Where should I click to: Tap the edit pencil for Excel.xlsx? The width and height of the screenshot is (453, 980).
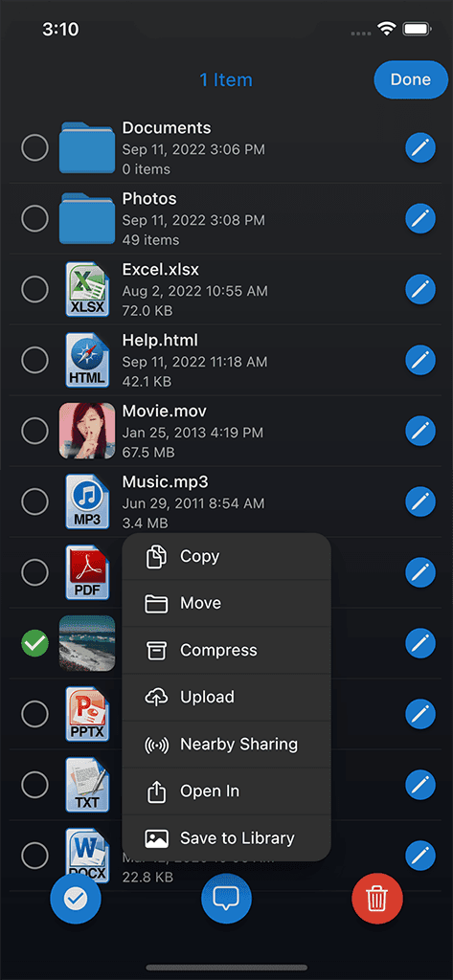[420, 289]
